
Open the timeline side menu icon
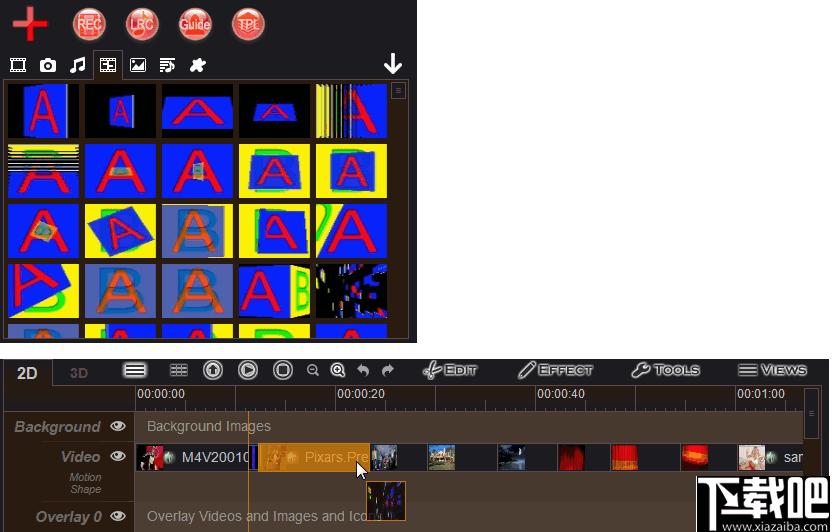pyautogui.click(x=811, y=414)
